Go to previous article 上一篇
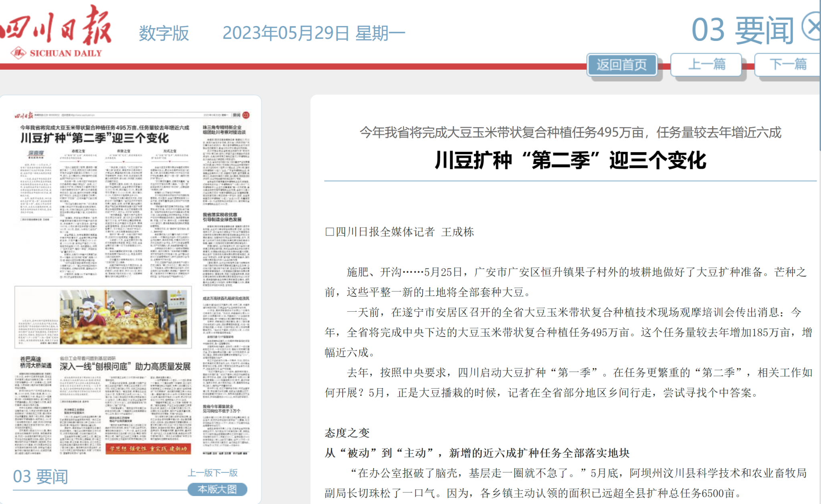 (x=706, y=64)
